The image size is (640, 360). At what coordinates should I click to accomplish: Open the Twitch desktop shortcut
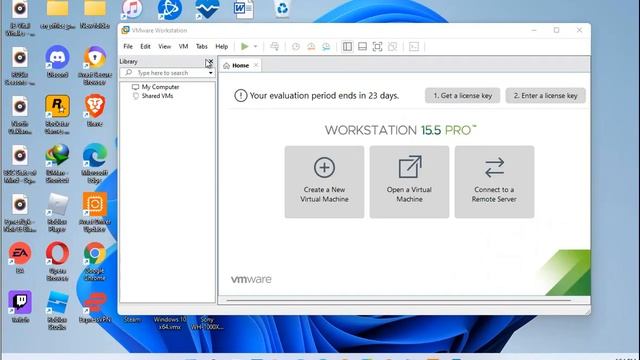click(x=20, y=306)
